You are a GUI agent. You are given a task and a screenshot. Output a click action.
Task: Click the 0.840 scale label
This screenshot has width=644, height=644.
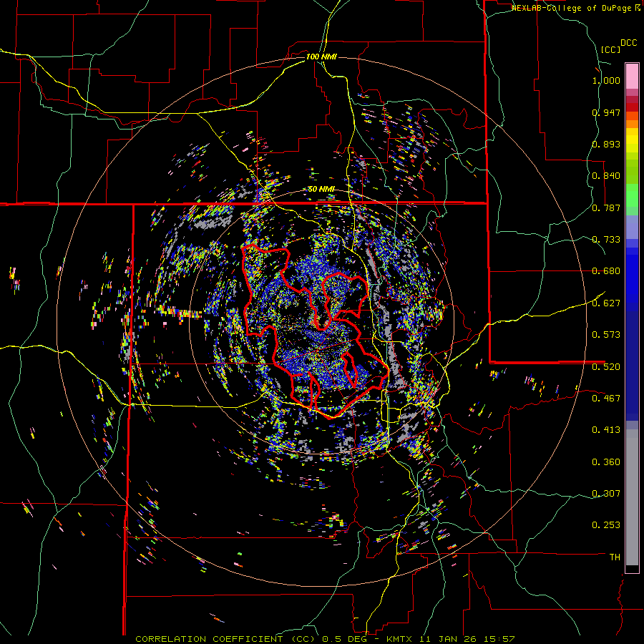pos(606,176)
